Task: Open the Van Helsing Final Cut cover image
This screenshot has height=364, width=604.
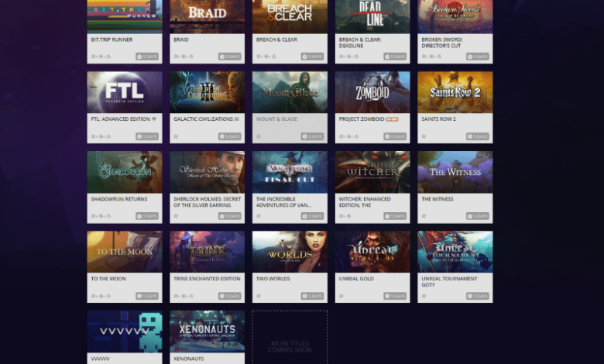Action: [290, 172]
